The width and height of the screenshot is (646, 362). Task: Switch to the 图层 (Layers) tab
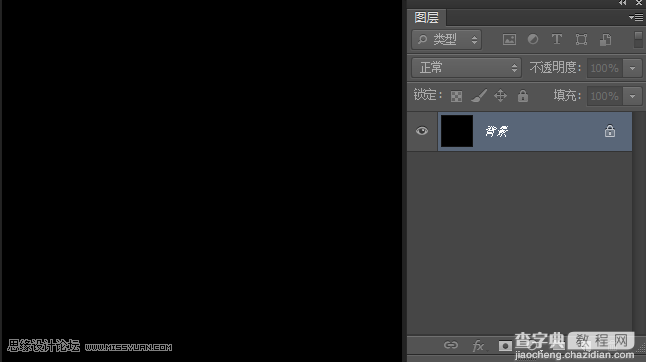click(x=426, y=18)
